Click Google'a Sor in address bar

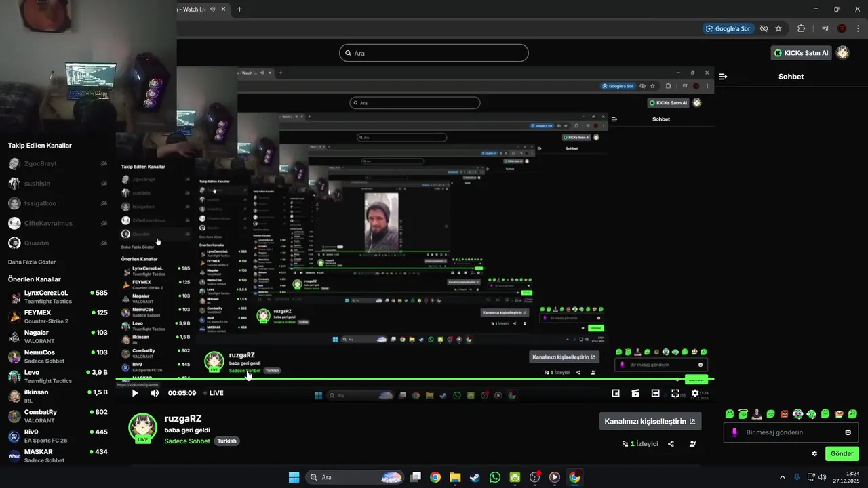(x=728, y=28)
